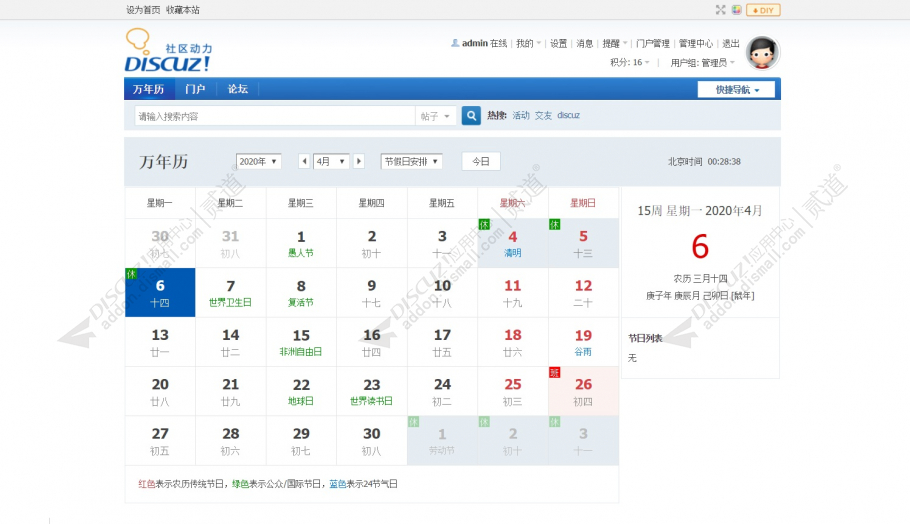Open the 节假日安排 dropdown
The width and height of the screenshot is (910, 524).
tap(411, 161)
